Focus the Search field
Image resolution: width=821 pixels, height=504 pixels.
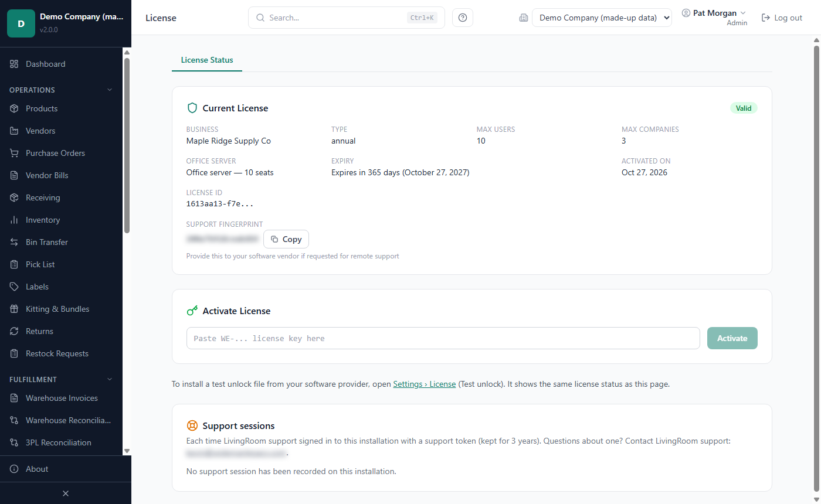(346, 18)
